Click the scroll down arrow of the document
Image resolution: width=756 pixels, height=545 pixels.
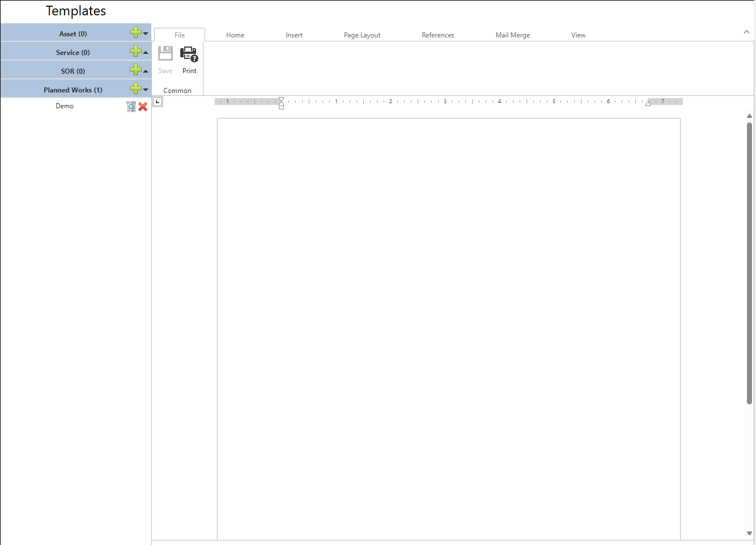[x=749, y=533]
